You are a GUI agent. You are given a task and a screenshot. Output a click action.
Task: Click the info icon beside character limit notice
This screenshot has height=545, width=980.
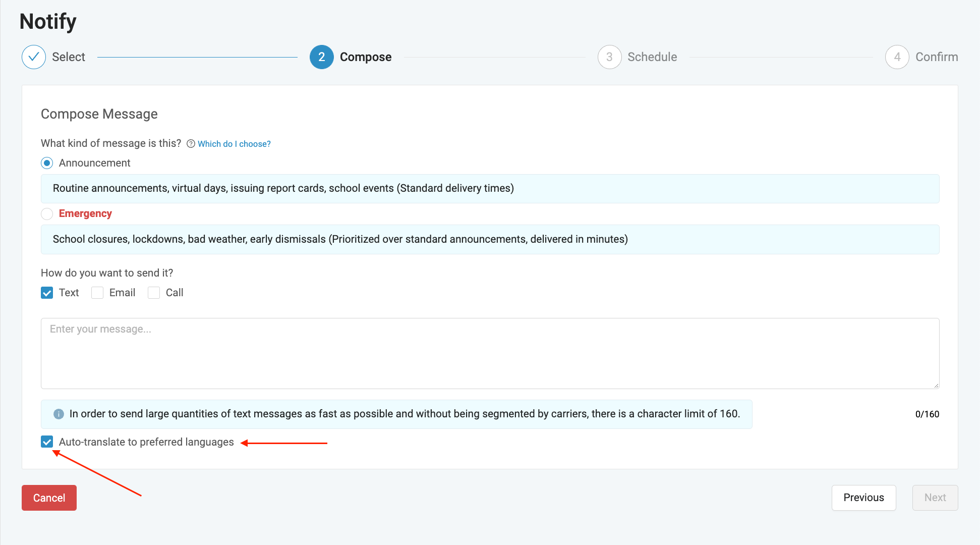(x=59, y=414)
